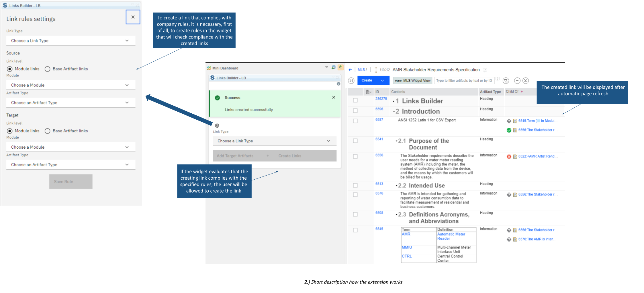Click the module drag handle icon
The image size is (644, 293).
[376, 70]
